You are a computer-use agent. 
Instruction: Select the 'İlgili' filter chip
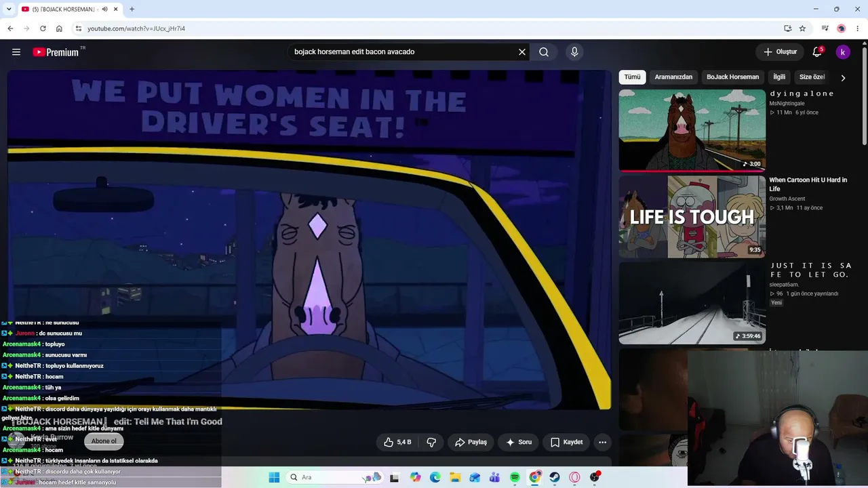click(779, 77)
